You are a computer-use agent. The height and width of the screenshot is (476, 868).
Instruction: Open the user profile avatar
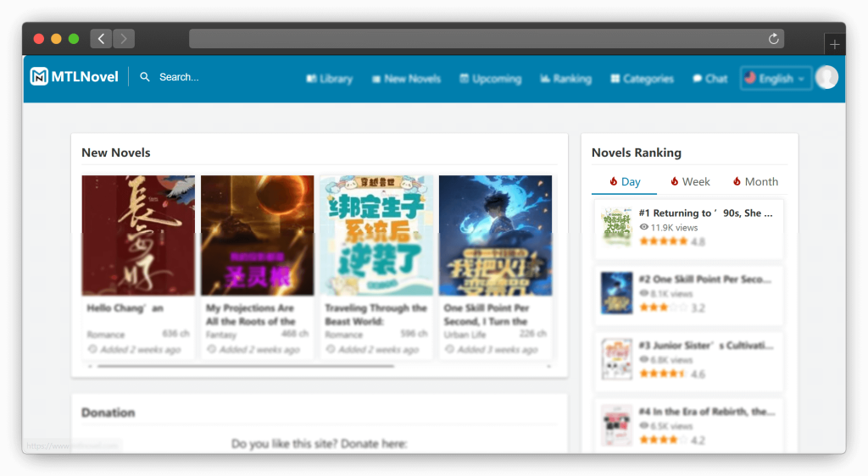826,78
